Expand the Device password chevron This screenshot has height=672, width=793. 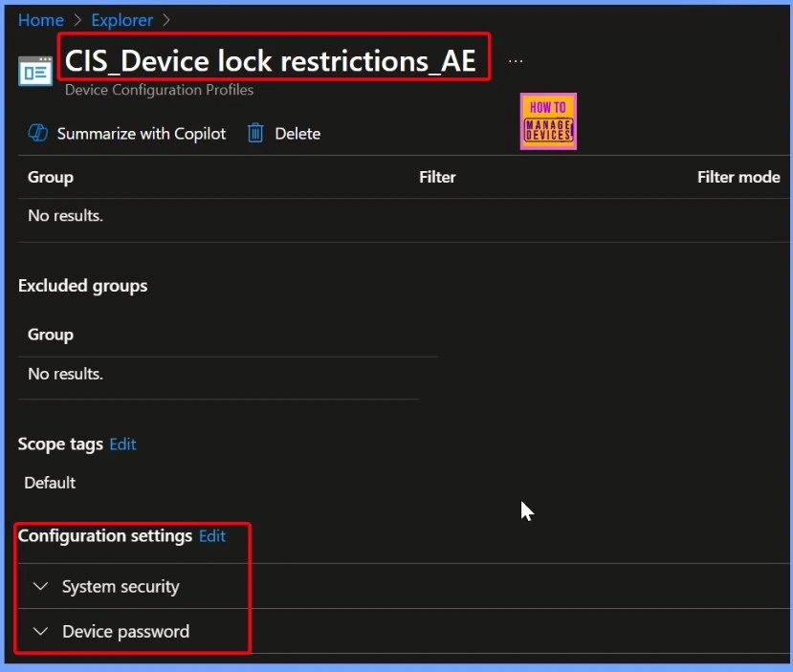click(40, 631)
